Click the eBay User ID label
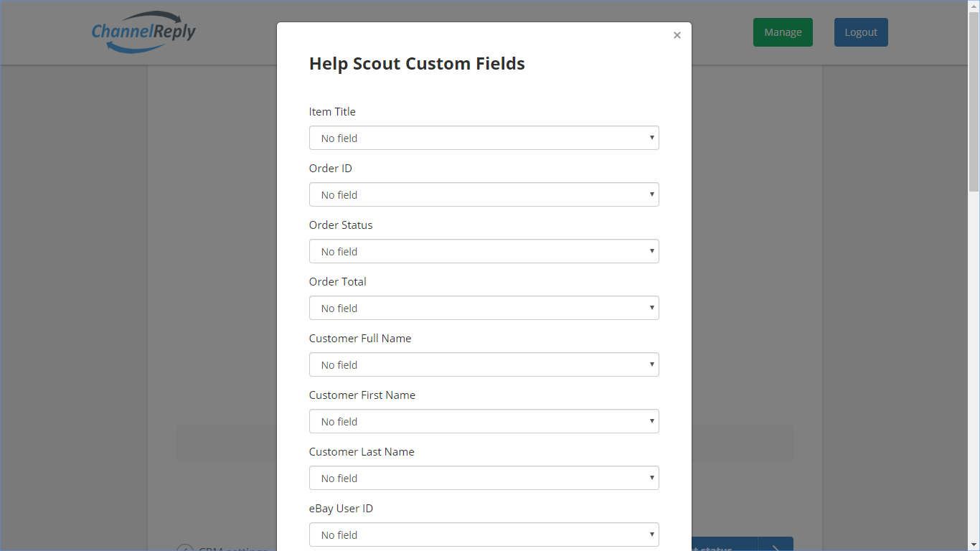The height and width of the screenshot is (551, 980). 341,509
